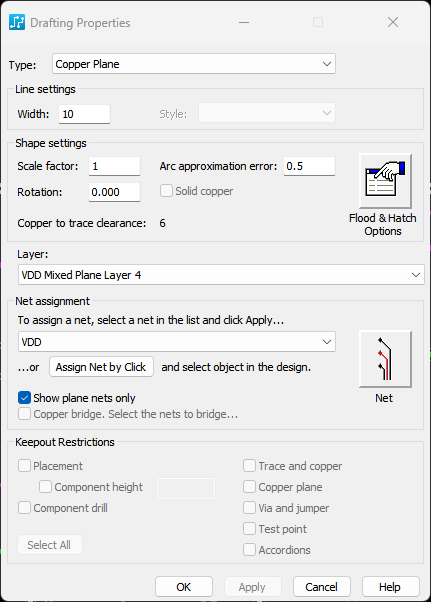Viewport: 431px width, 602px height.
Task: Click the Drafting Properties app icon
Action: 17,22
